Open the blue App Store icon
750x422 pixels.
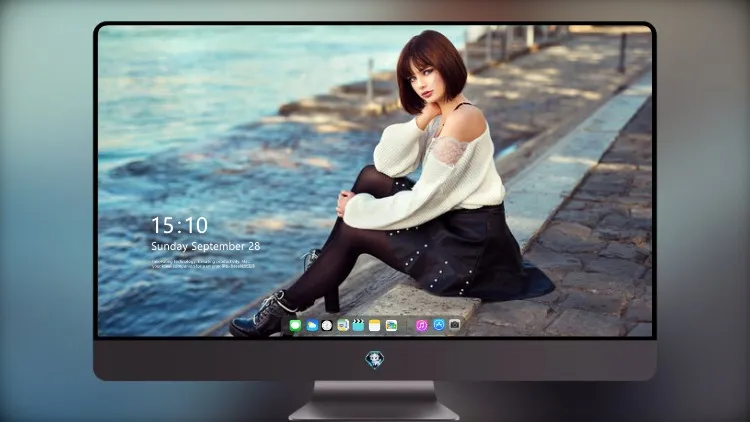pos(439,325)
